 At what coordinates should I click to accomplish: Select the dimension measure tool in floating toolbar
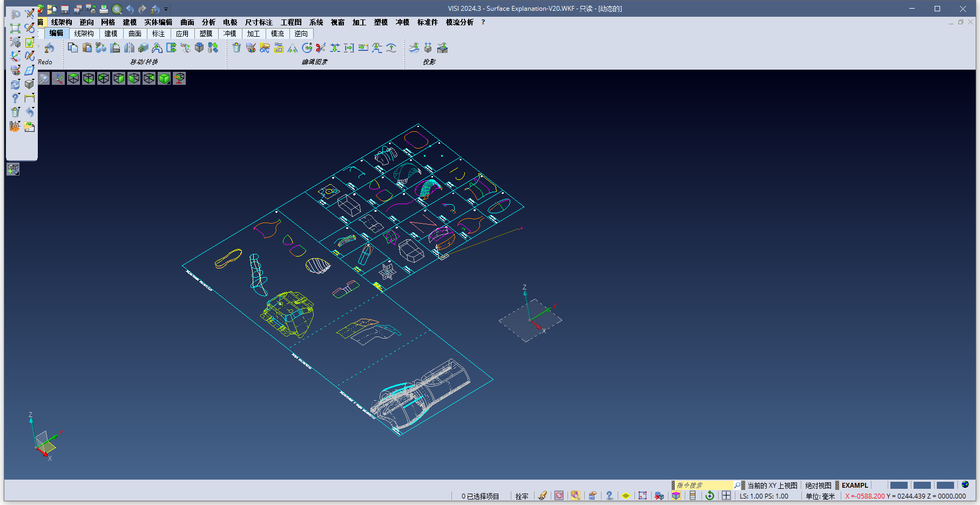30,98
